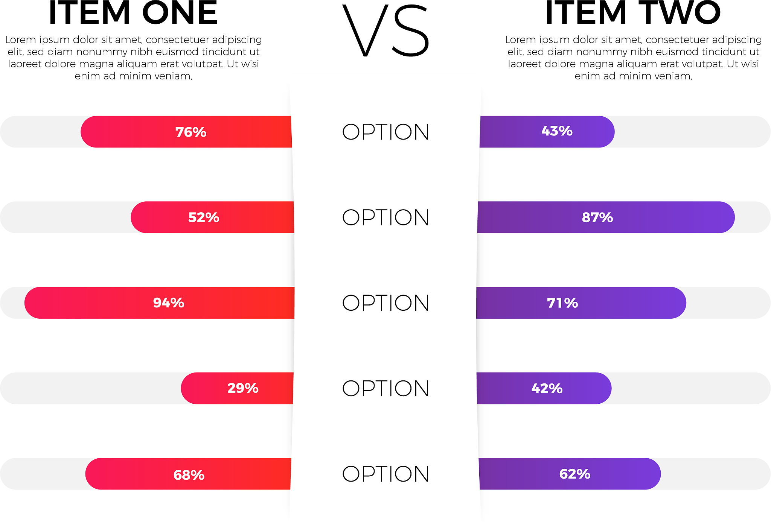Click the purple 42% progress bar
The height and width of the screenshot is (532, 771).
pyautogui.click(x=544, y=388)
